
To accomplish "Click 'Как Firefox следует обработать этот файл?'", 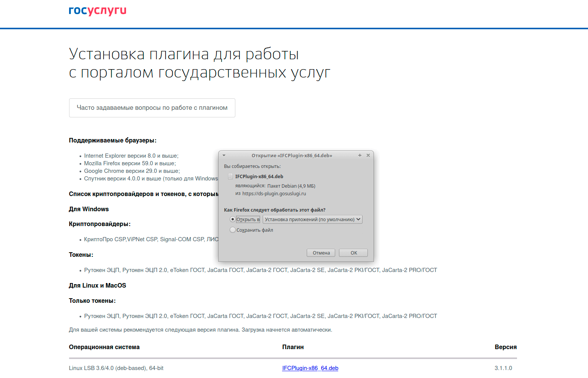I will pyautogui.click(x=275, y=210).
